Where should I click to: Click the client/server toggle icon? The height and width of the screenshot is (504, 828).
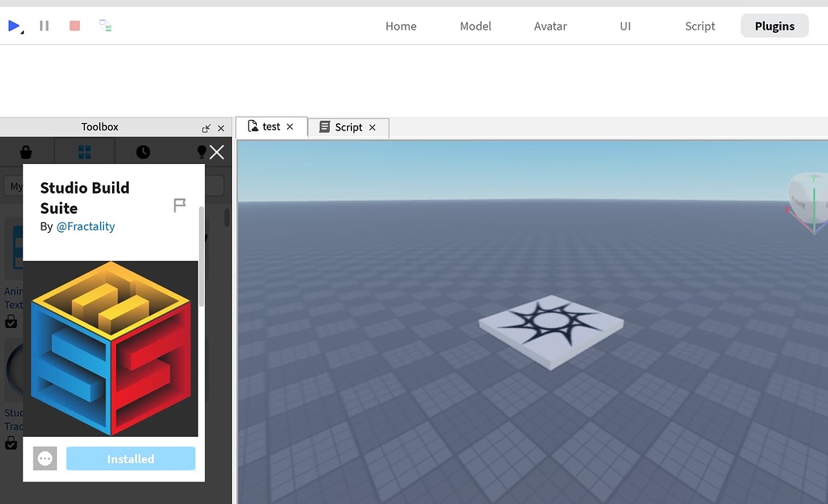[105, 26]
